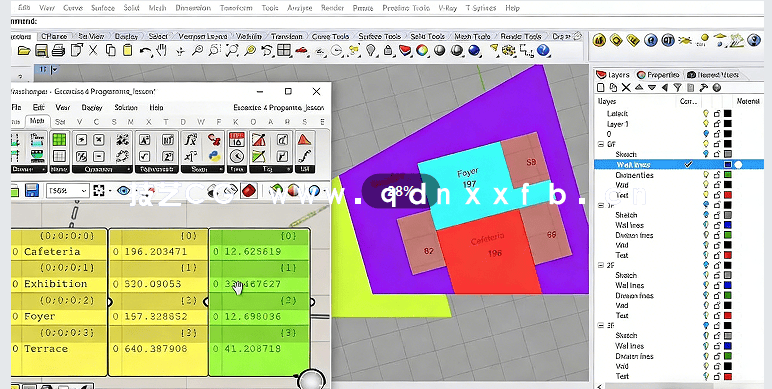Click the move layer down triangle icon

point(652,88)
